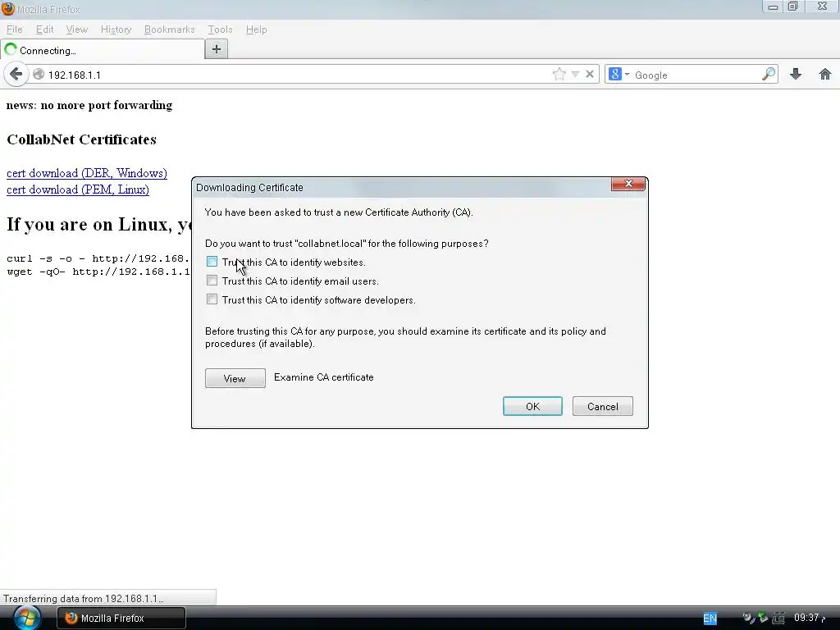
Task: Select the Connecting… tab
Action: (x=103, y=50)
